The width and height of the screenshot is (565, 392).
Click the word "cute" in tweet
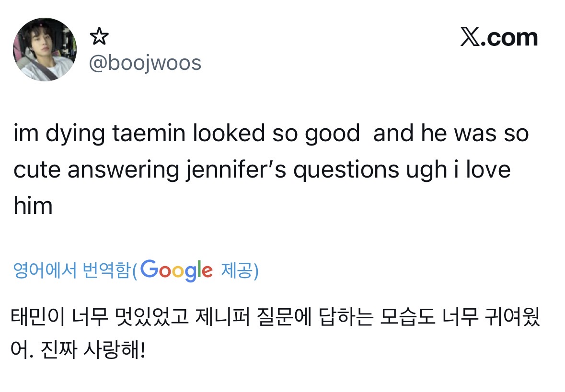pyautogui.click(x=37, y=170)
